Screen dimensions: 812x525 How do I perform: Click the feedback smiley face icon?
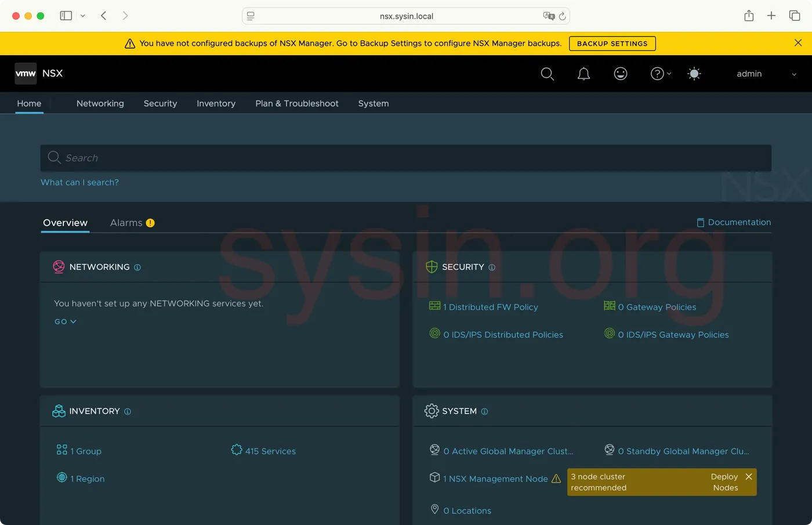[620, 74]
